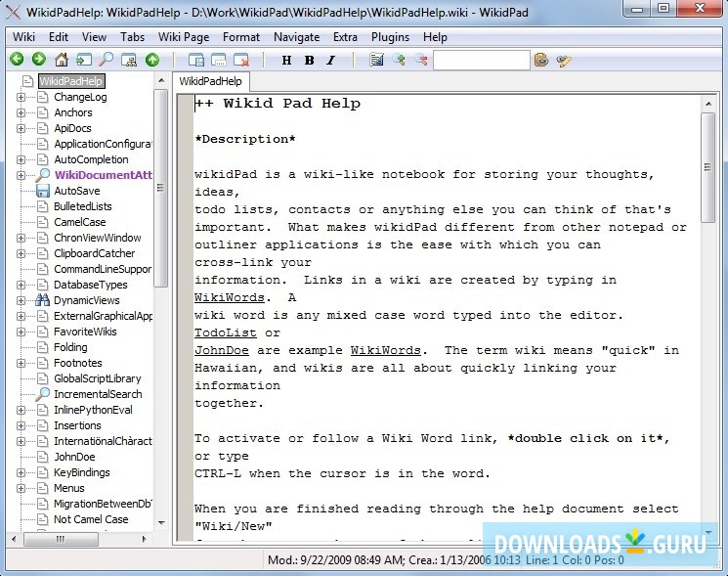Viewport: 728px width, 576px height.
Task: Click the window with red X icon
Action: click(x=241, y=60)
